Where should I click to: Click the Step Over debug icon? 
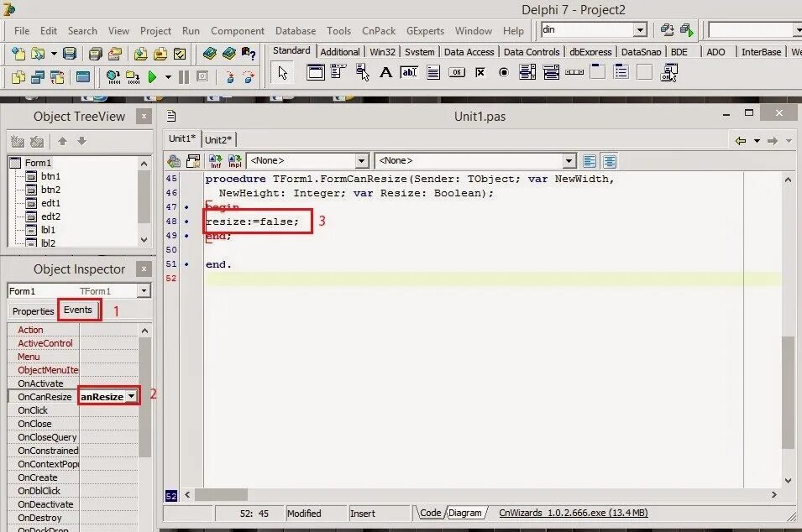coord(249,77)
